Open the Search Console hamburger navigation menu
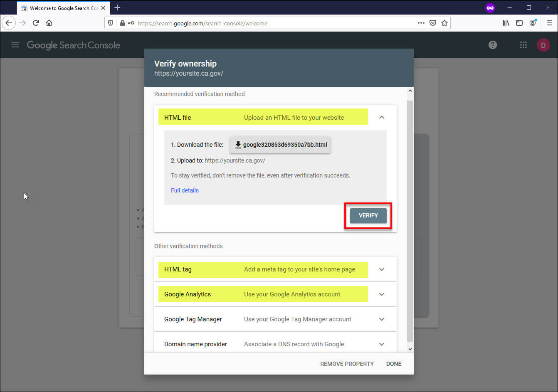 click(x=15, y=45)
